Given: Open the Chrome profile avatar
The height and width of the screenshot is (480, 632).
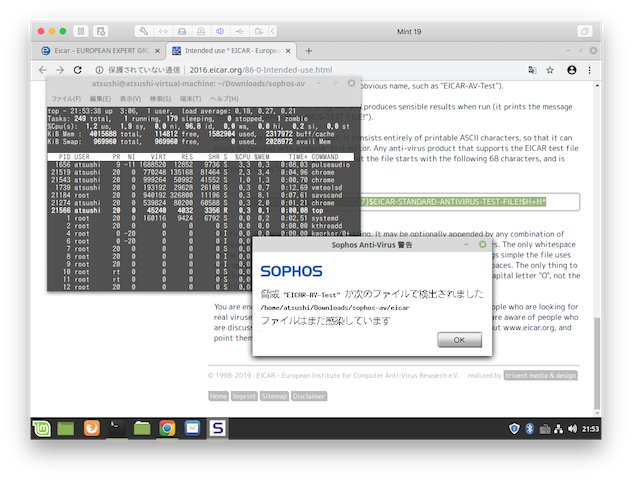Looking at the screenshot, I should click(572, 70).
